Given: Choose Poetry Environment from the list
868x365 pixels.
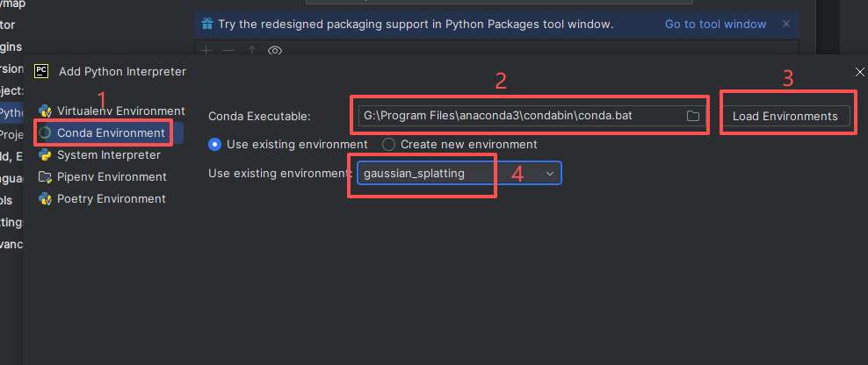Looking at the screenshot, I should (111, 199).
